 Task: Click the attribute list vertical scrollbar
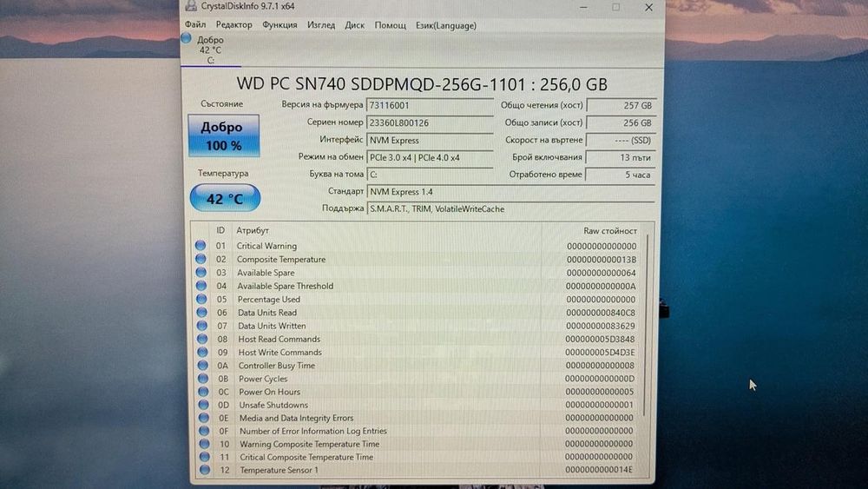(x=648, y=324)
